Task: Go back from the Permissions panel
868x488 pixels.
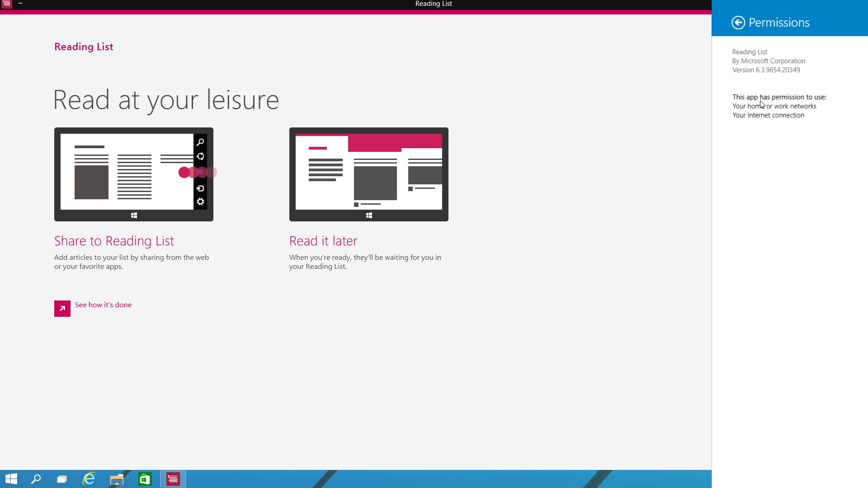Action: click(738, 23)
